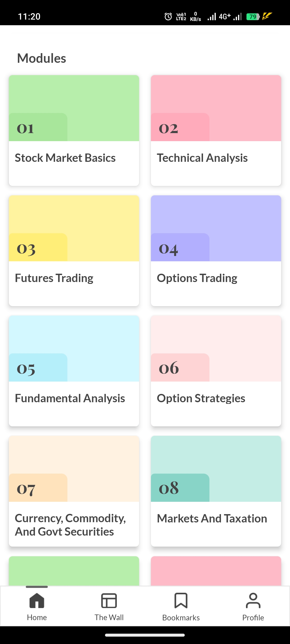The width and height of the screenshot is (290, 644).
Task: Open Option Strategies module
Action: coord(201,398)
